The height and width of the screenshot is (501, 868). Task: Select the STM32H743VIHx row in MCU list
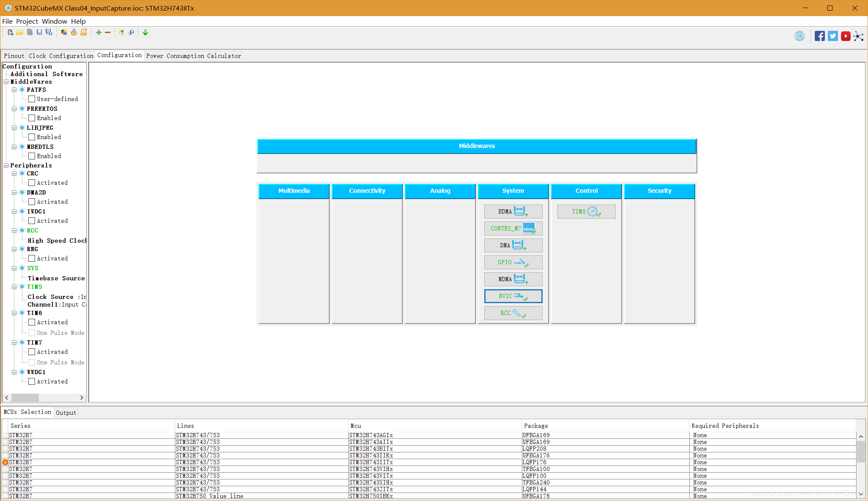coord(429,469)
